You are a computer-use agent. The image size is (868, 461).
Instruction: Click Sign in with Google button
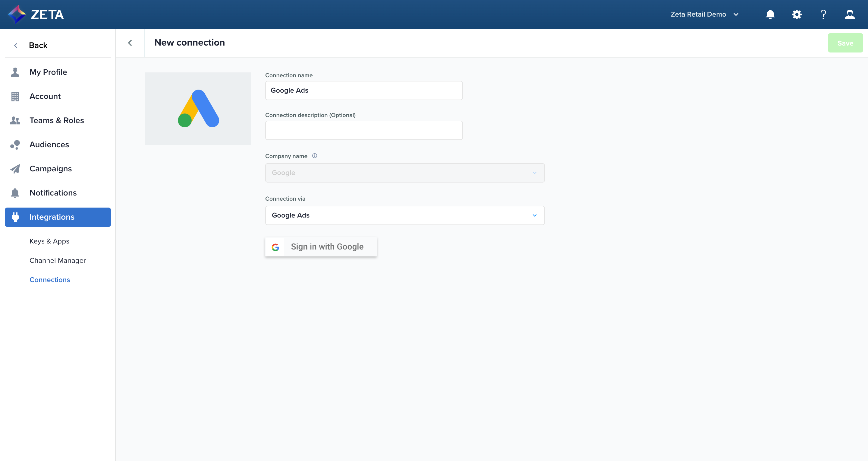coord(321,247)
